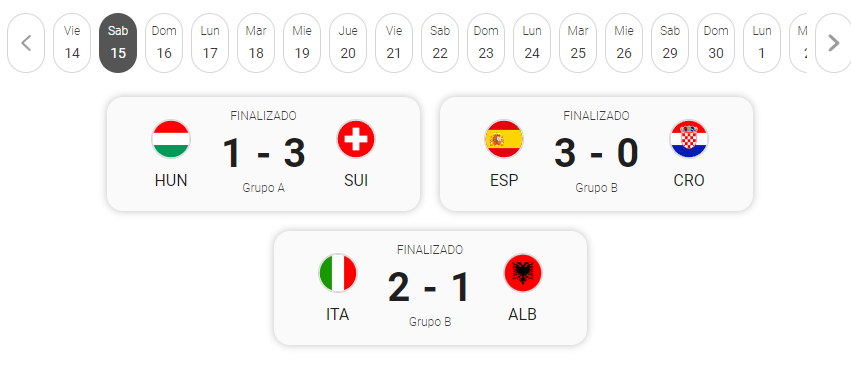Go to previous dates with left arrow

pos(26,43)
